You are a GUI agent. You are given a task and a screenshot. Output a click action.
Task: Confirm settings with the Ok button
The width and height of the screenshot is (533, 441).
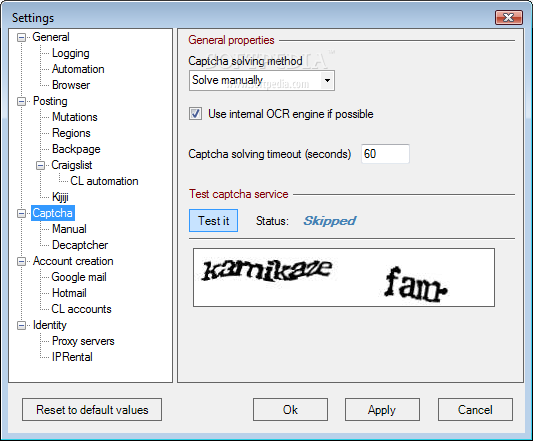pos(290,410)
